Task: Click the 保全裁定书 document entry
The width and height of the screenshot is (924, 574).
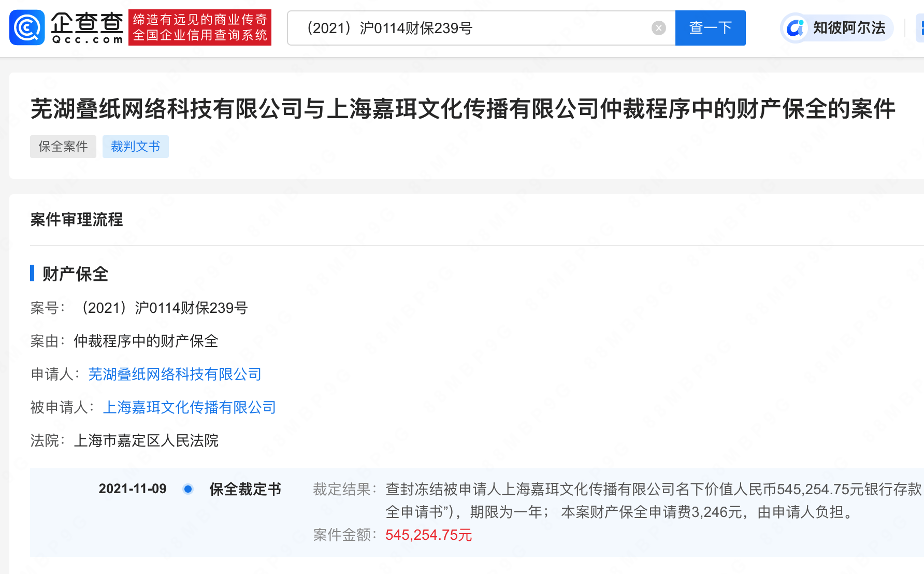Action: [245, 489]
